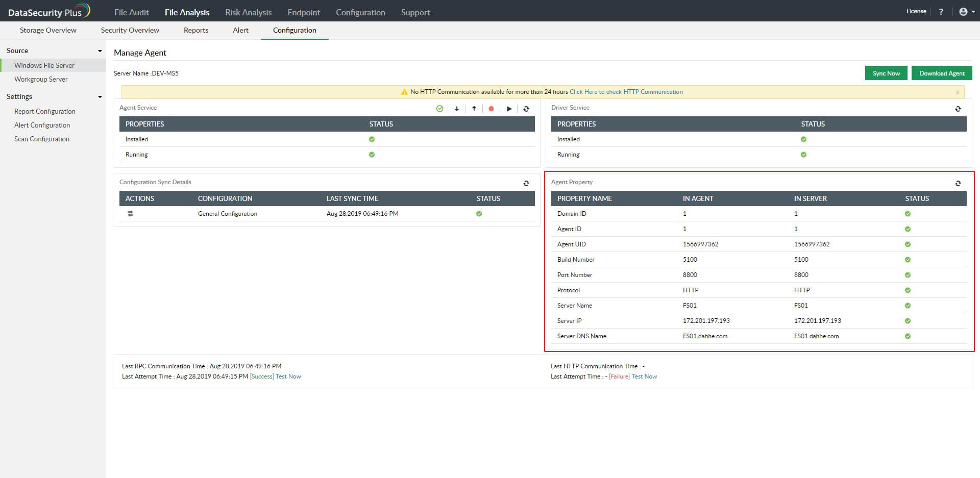Open the user account dropdown

966,12
